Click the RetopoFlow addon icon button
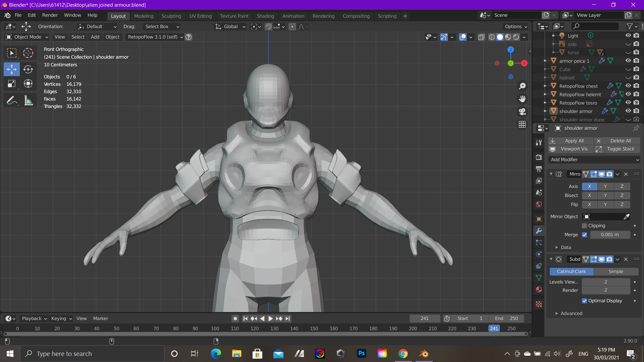The height and width of the screenshot is (362, 644). (x=188, y=36)
